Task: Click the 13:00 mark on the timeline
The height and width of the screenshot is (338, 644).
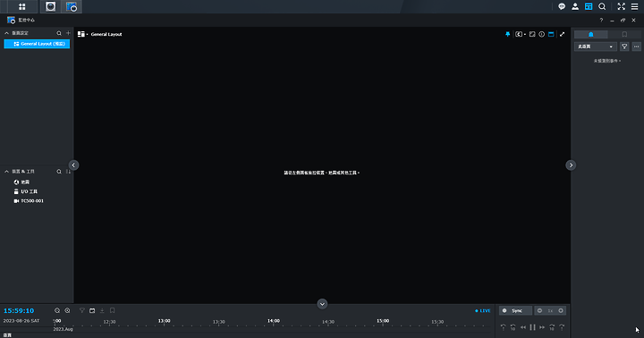Action: pyautogui.click(x=165, y=321)
